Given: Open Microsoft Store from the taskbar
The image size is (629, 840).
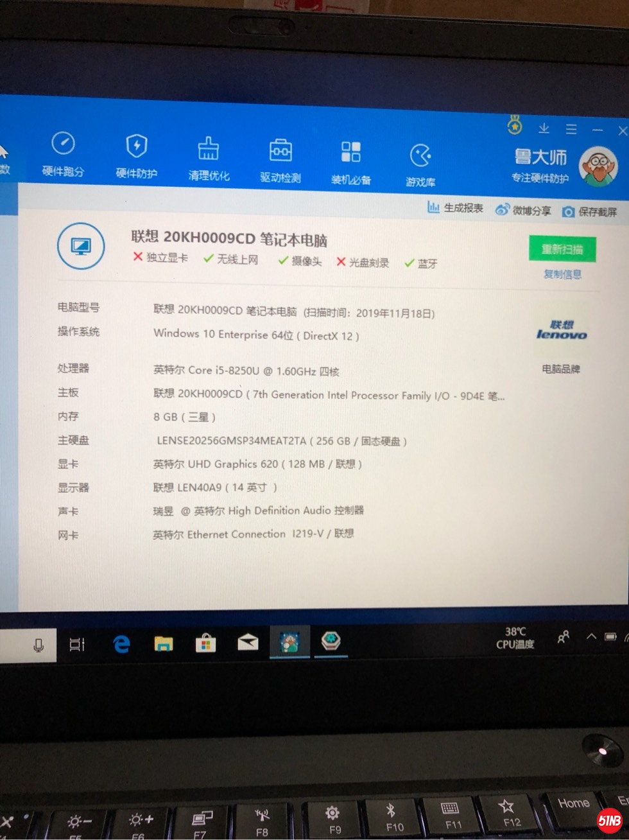Looking at the screenshot, I should [205, 643].
